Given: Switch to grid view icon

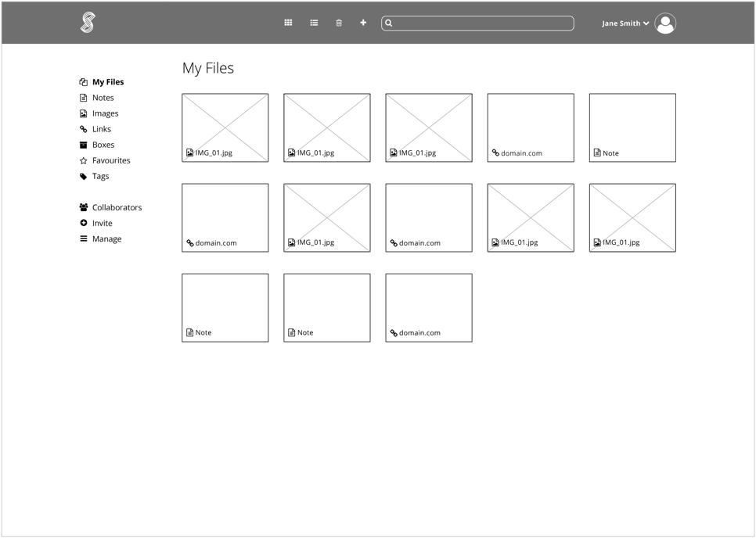Looking at the screenshot, I should click(288, 23).
